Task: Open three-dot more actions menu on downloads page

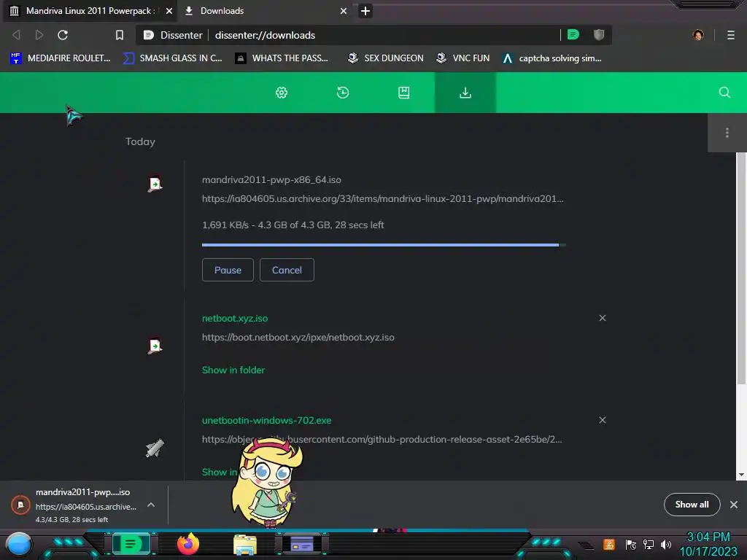Action: coord(727,133)
